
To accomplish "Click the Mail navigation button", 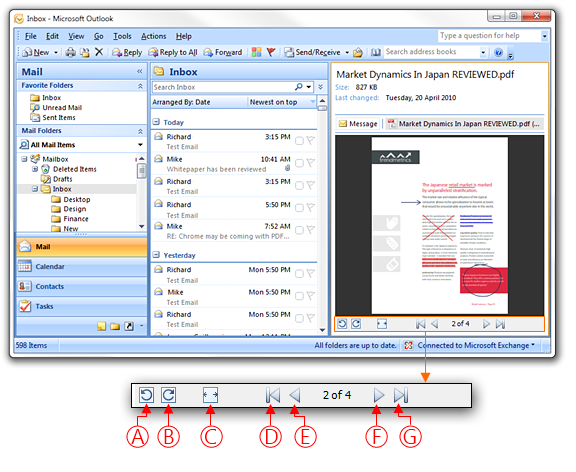I will coord(82,246).
